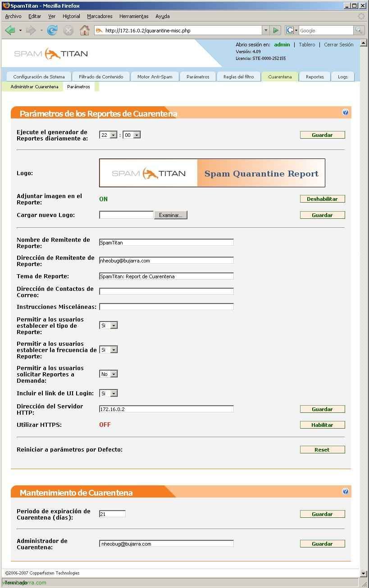
Task: Switch to Motor Anti-Spam tab
Action: click(x=155, y=77)
